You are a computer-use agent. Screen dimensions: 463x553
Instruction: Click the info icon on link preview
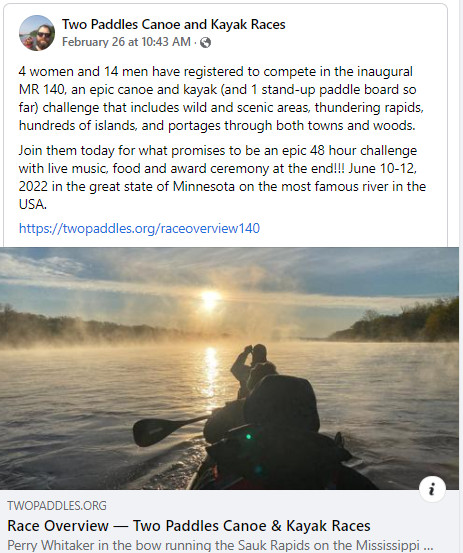tap(432, 489)
